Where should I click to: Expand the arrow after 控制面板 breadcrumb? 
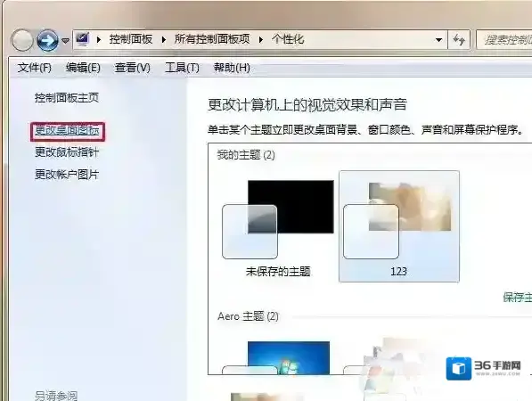pos(164,40)
